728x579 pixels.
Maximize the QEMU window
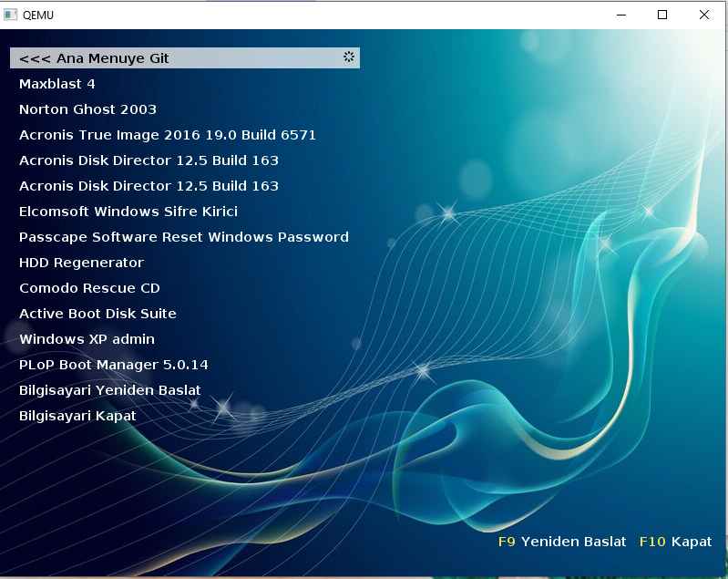662,15
